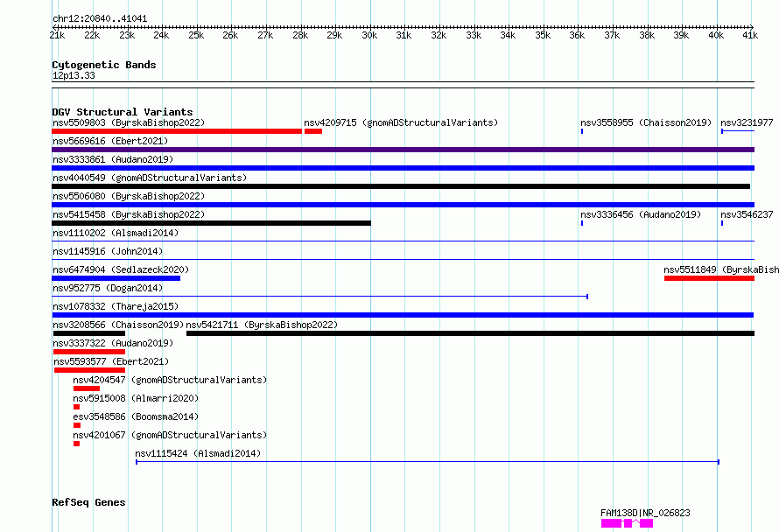Select the blue nsv1078332 variant bar

point(403,315)
